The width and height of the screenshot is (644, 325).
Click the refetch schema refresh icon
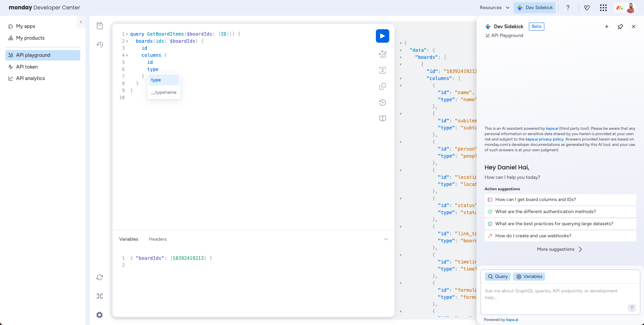[100, 277]
